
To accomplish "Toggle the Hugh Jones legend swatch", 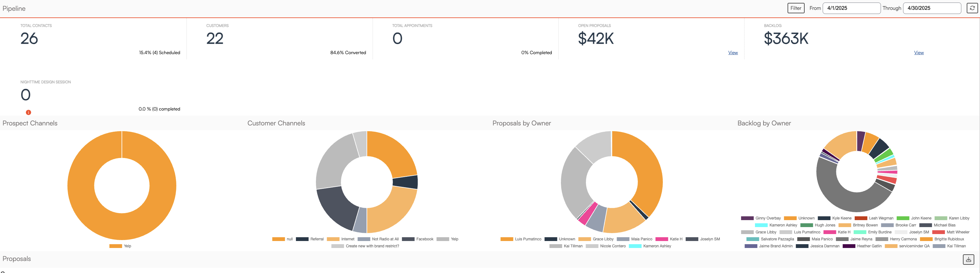I will pos(807,225).
